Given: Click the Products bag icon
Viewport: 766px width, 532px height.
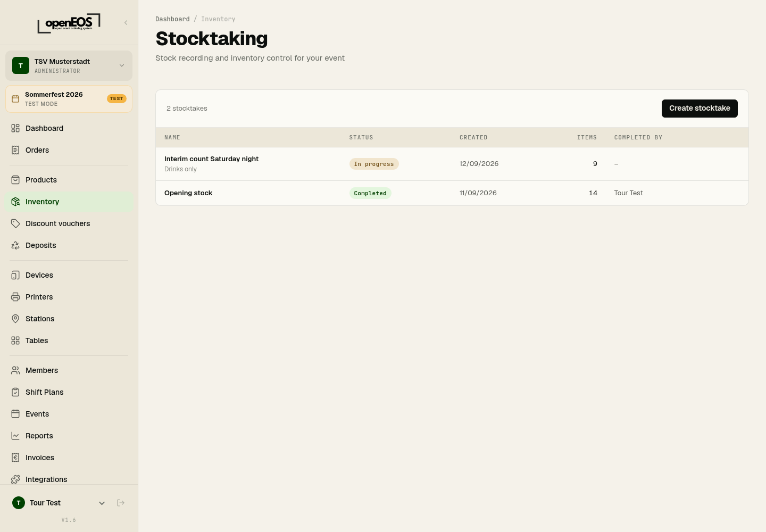Looking at the screenshot, I should 15,180.
